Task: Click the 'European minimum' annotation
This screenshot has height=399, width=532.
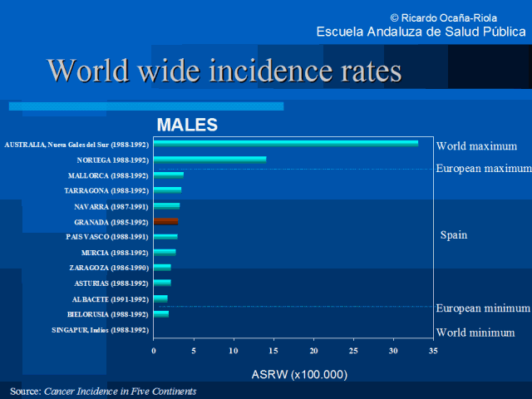Action: click(482, 308)
